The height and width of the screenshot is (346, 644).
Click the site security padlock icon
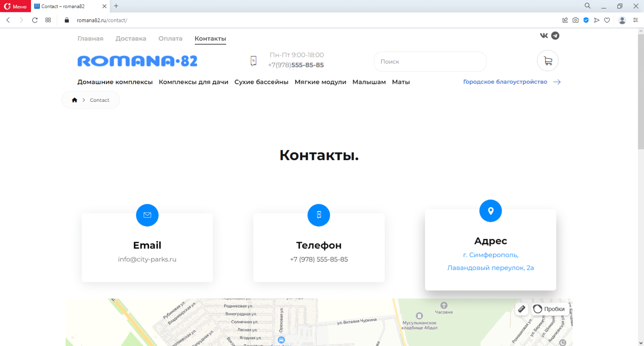67,20
